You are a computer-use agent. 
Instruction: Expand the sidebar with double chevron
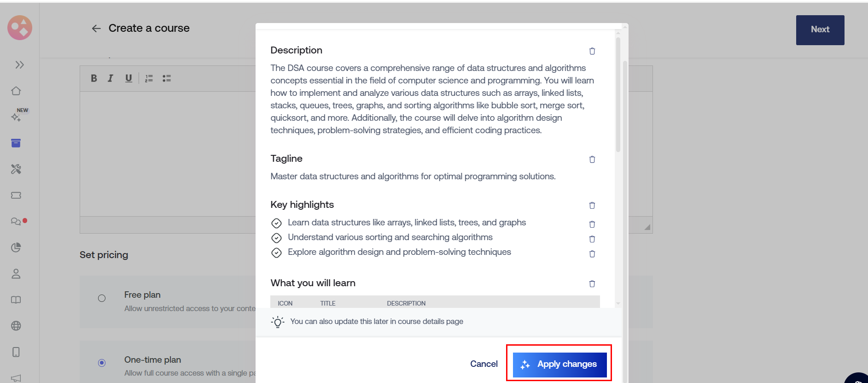[x=19, y=65]
